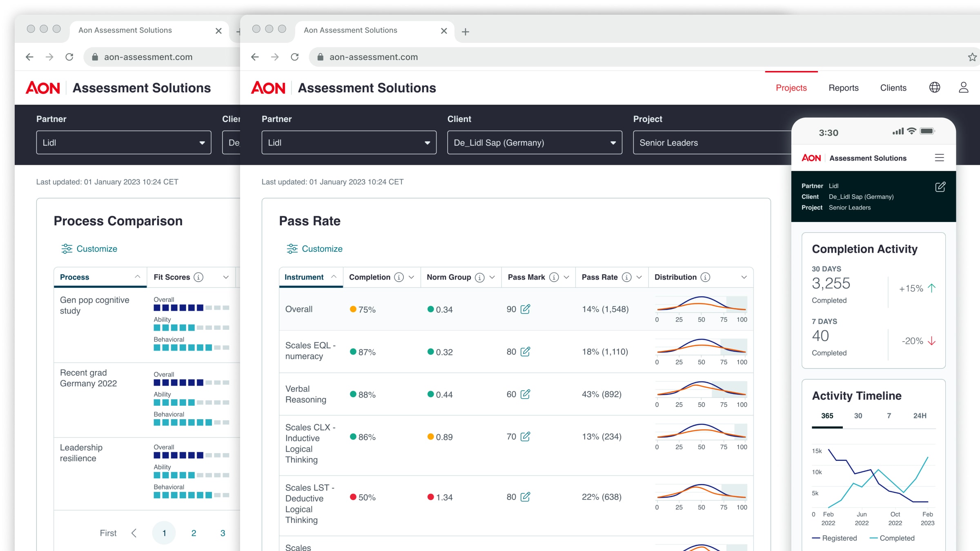980x551 pixels.
Task: Click Gen pop Overall fit score bar
Action: coord(192,308)
